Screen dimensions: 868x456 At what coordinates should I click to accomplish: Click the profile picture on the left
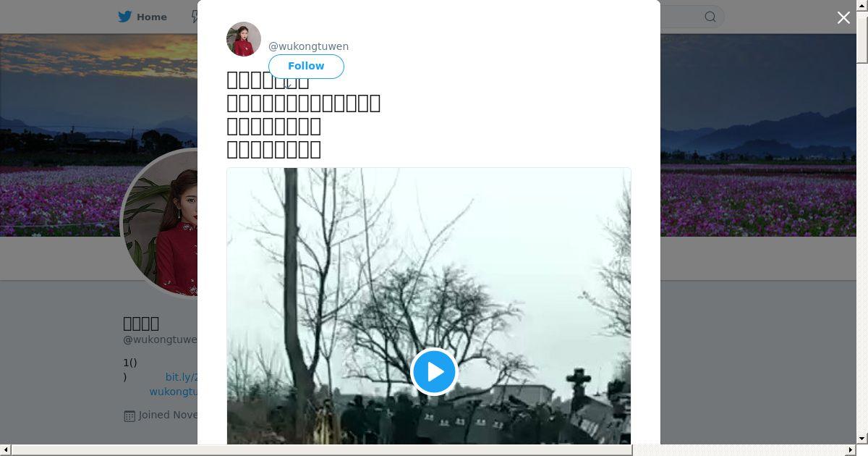point(159,223)
